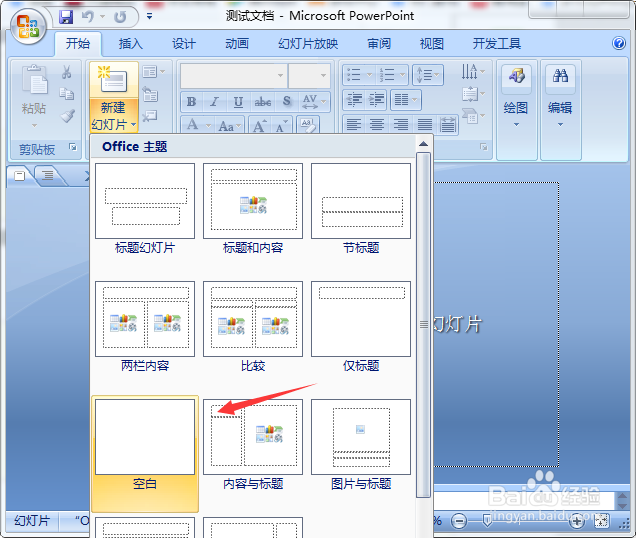Open the slide layout dropdown
Viewport: 636px width, 538px height.
154,72
